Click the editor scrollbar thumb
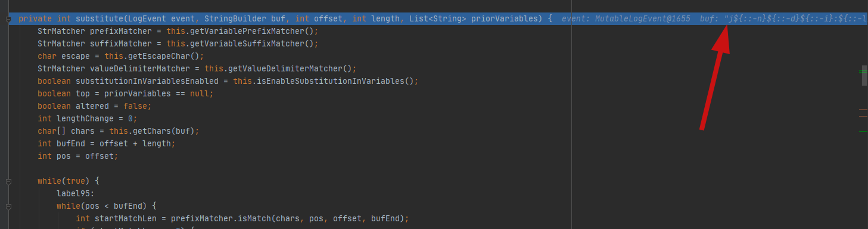868x229 pixels. pos(864,76)
